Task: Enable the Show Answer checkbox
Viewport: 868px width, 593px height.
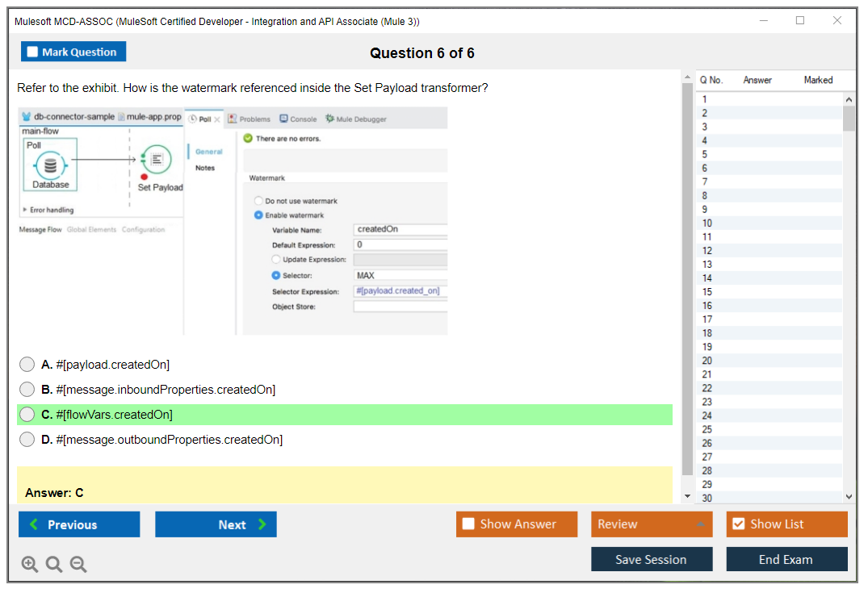Action: point(468,524)
